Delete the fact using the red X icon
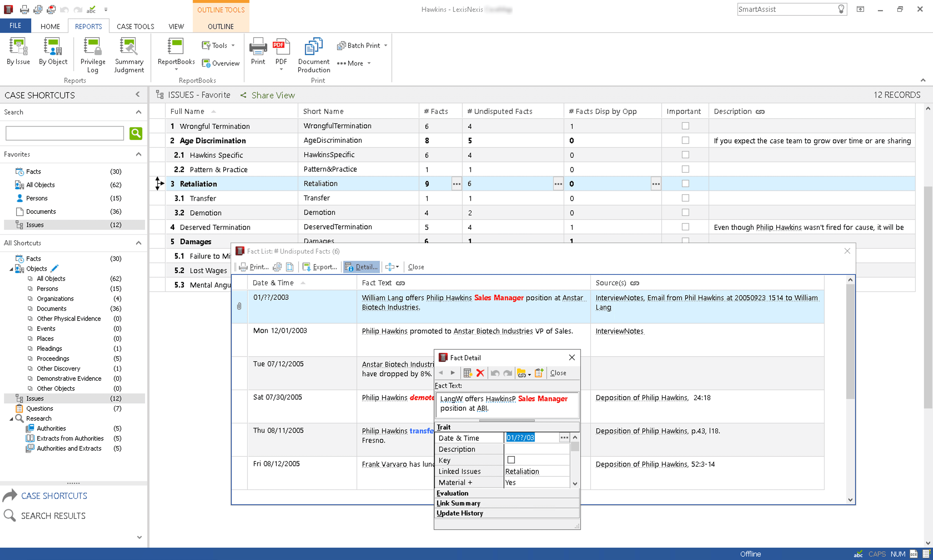 pyautogui.click(x=480, y=373)
